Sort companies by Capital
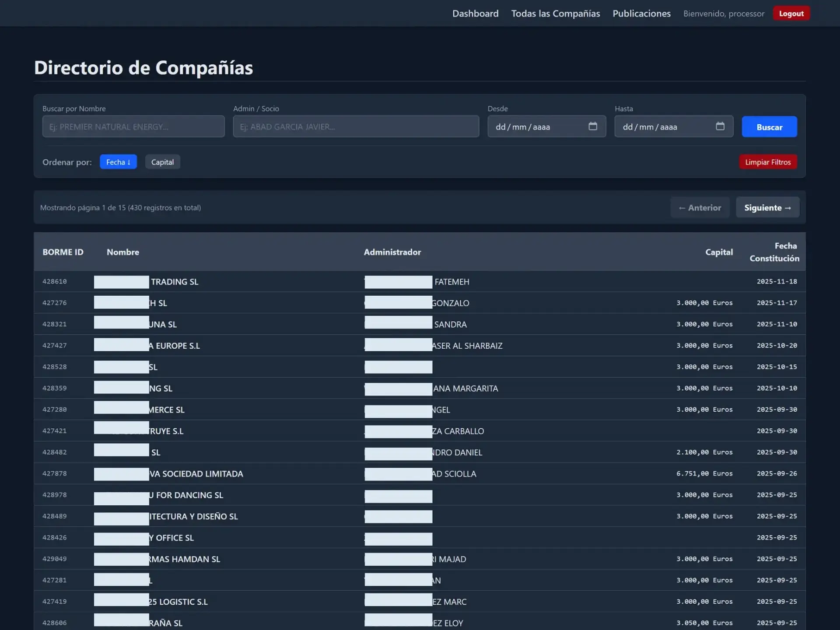The image size is (840, 630). [162, 161]
